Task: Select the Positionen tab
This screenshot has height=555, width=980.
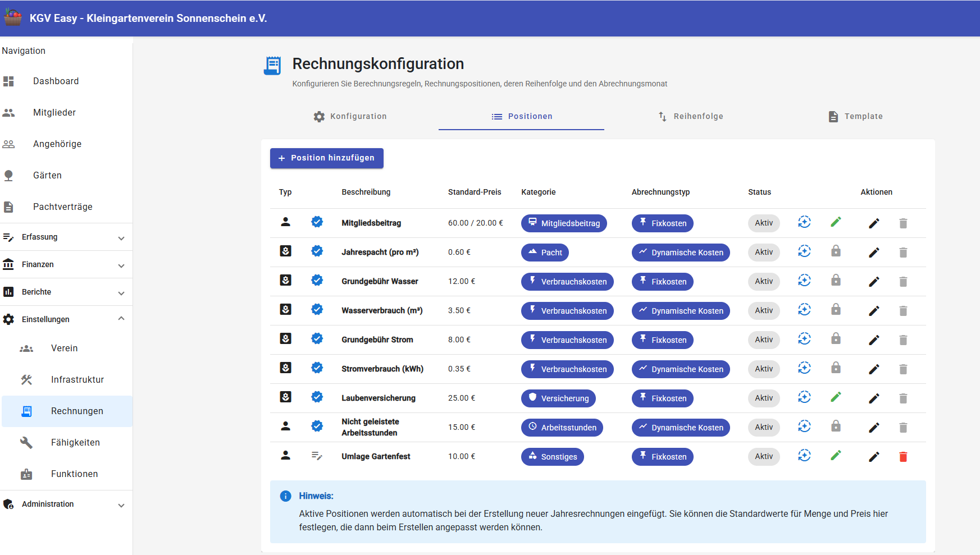Action: coord(521,116)
